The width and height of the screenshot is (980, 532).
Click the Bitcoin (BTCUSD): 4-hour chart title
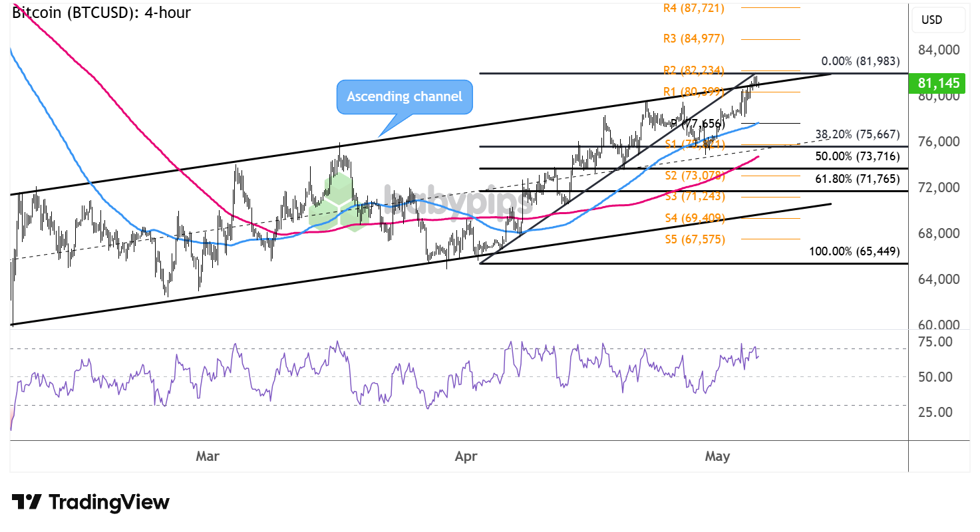(101, 11)
